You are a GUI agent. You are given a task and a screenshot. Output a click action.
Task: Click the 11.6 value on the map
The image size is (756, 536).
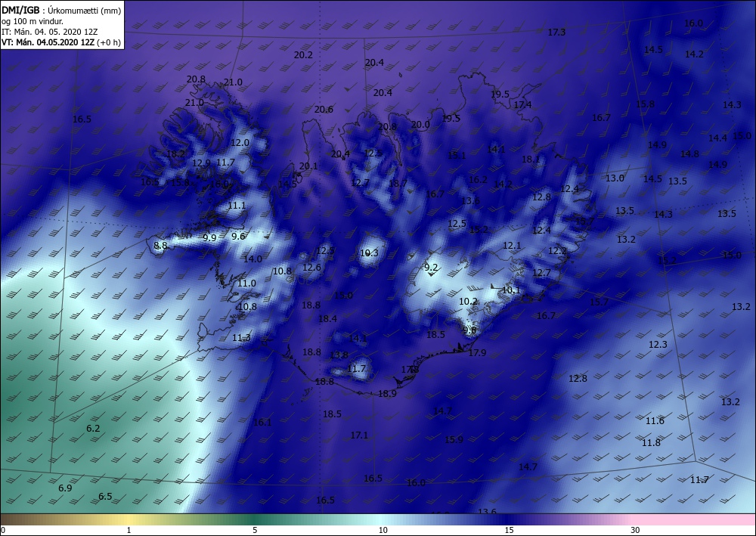pos(655,421)
